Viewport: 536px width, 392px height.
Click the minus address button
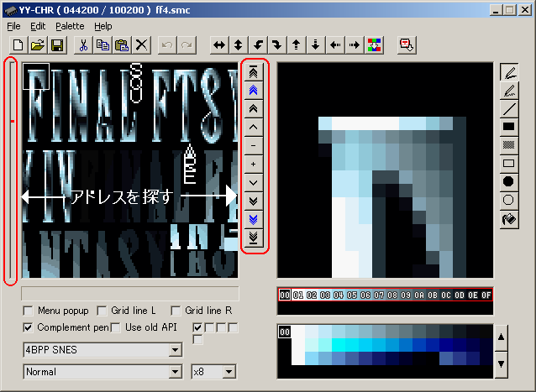pos(254,146)
